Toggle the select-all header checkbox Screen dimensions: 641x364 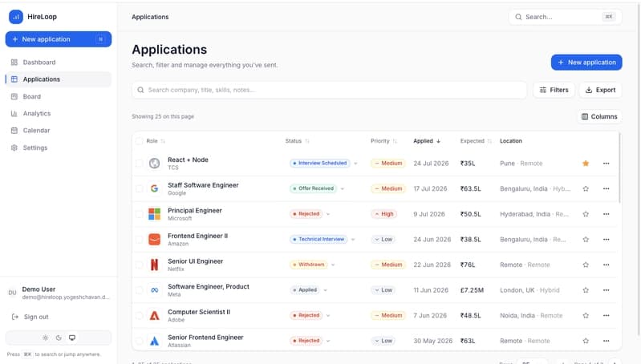(x=139, y=141)
